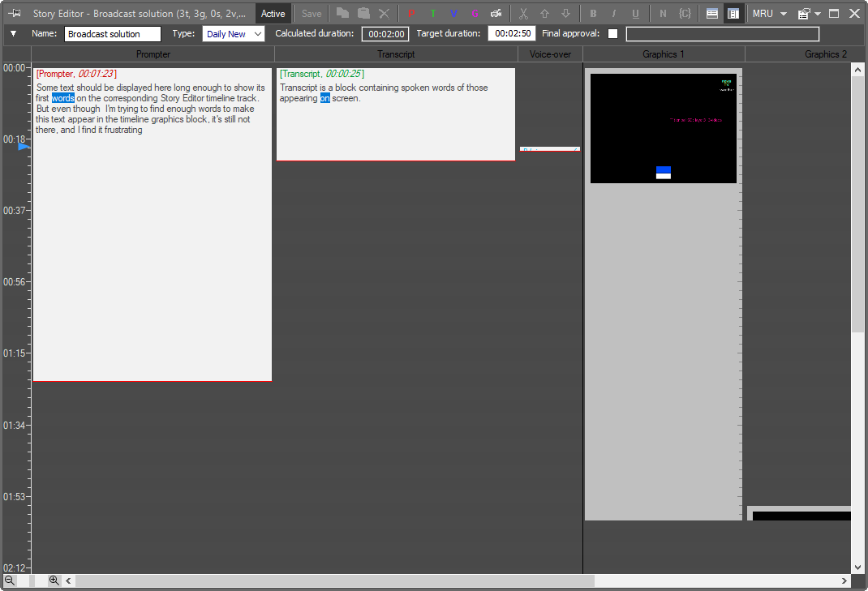
Task: Click the Active status button
Action: coord(273,13)
